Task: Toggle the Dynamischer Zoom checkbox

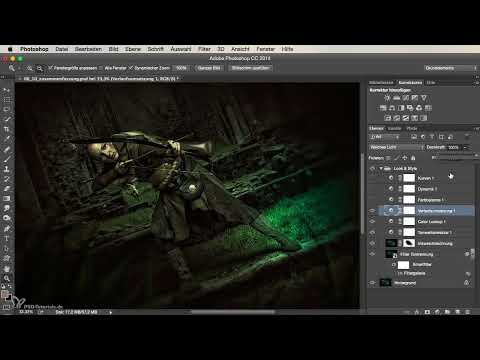Action: (x=131, y=68)
